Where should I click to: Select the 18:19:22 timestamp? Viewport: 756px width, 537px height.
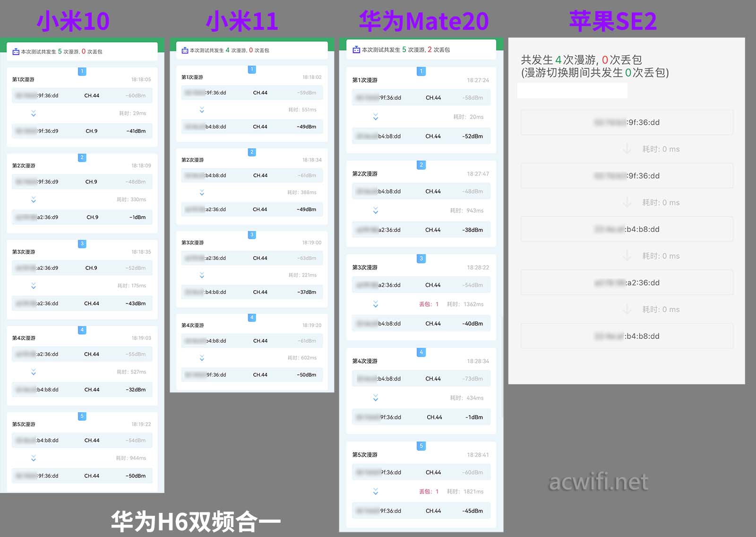[x=141, y=424]
